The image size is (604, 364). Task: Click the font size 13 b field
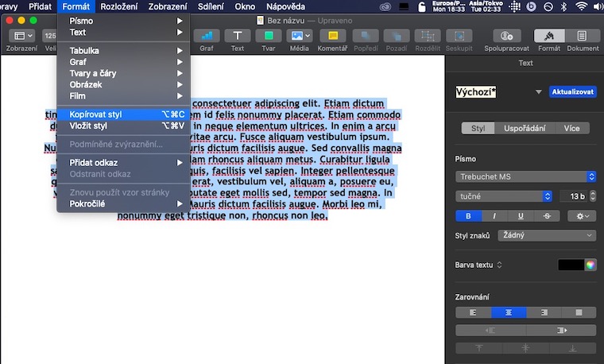click(574, 196)
